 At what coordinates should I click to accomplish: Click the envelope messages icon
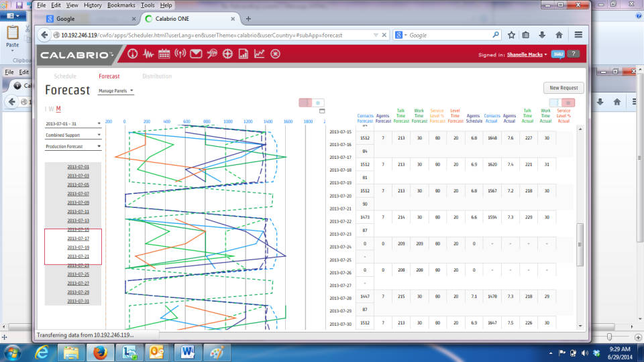[196, 54]
